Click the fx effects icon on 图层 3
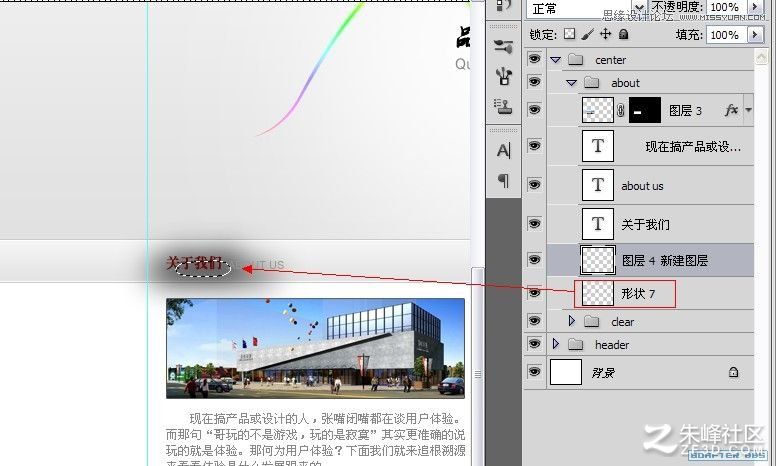The width and height of the screenshot is (776, 466). click(x=731, y=110)
